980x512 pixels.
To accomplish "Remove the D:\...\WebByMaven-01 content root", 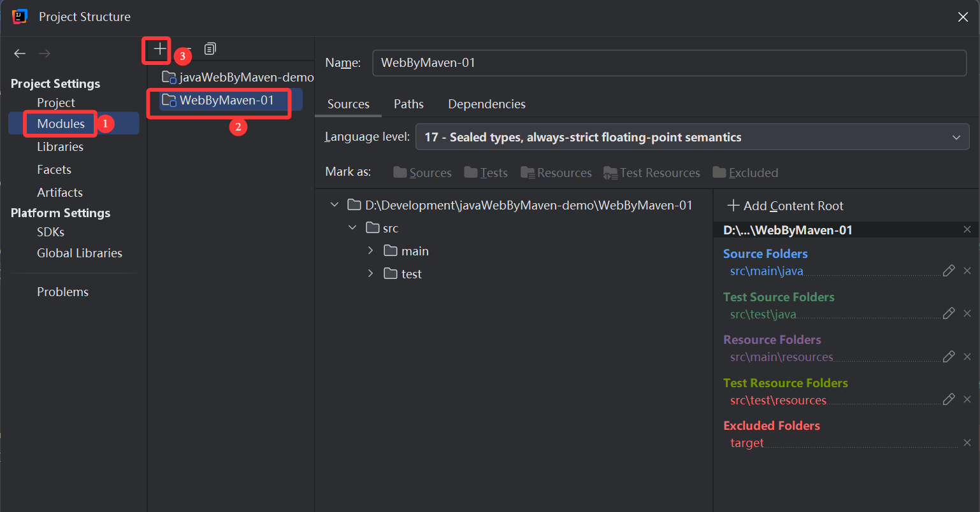I will click(967, 230).
